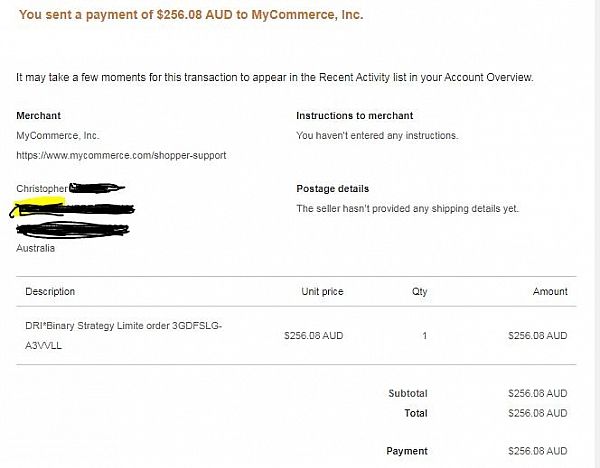Click the Amount column header
The width and height of the screenshot is (600, 468).
pyautogui.click(x=549, y=292)
